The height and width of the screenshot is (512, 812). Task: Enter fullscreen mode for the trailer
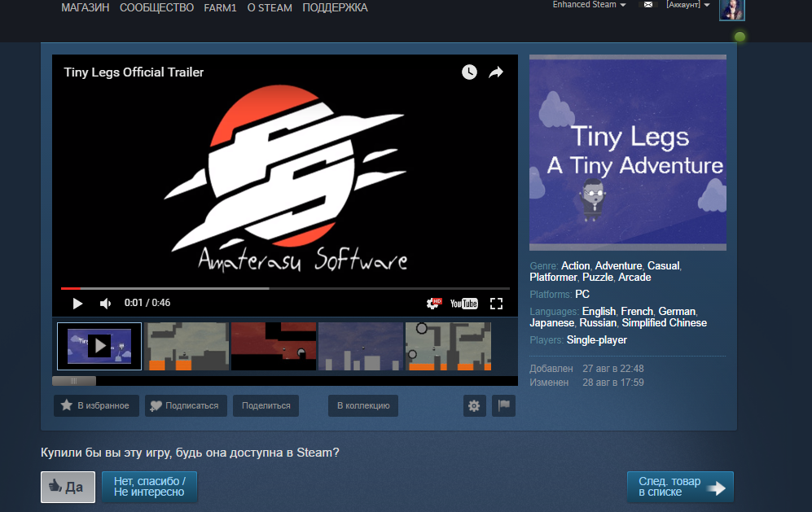pos(496,304)
